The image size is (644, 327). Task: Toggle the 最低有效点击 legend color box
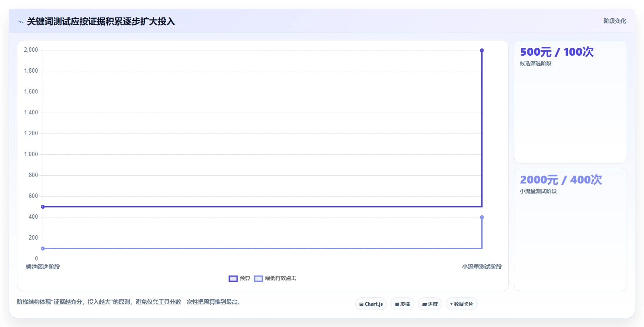258,278
